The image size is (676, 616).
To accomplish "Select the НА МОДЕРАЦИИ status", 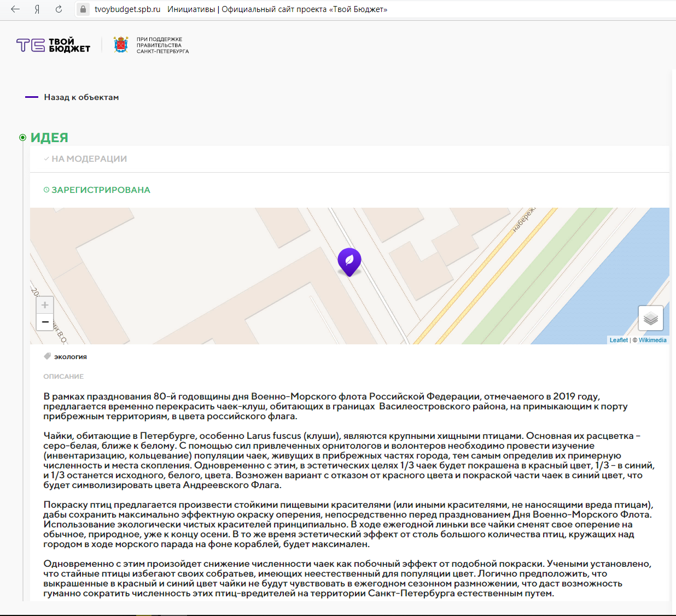I will [89, 159].
